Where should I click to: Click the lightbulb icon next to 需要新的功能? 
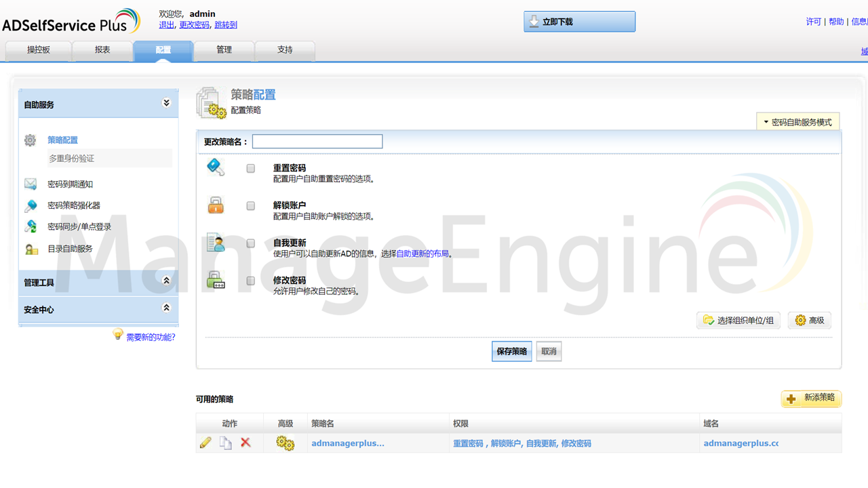tap(117, 335)
